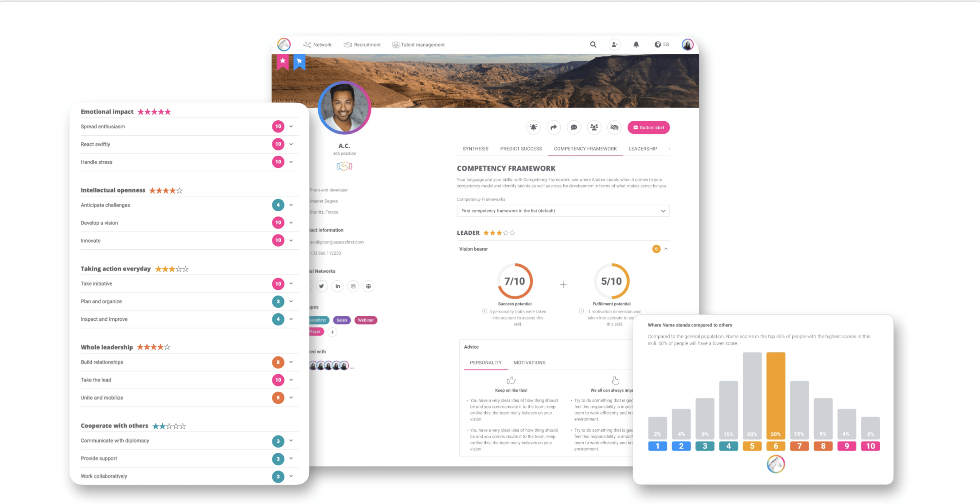
Task: Click the Network navigation icon
Action: 308,44
